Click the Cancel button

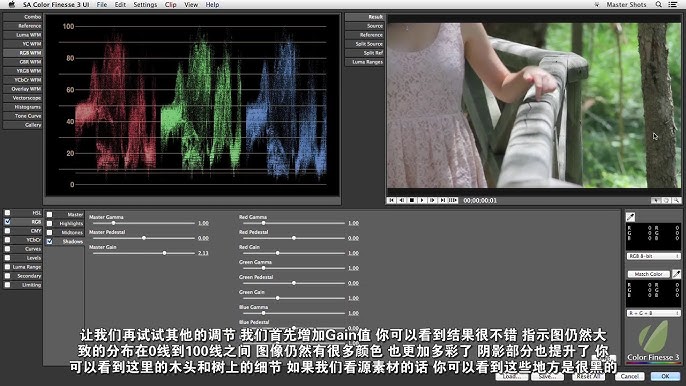630,376
